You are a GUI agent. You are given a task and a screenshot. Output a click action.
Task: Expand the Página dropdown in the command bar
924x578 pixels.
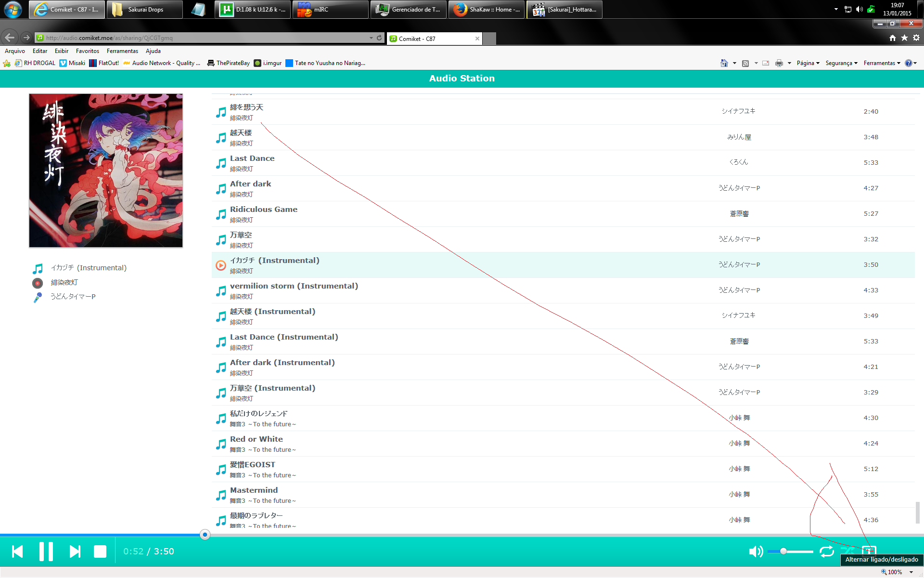(808, 63)
